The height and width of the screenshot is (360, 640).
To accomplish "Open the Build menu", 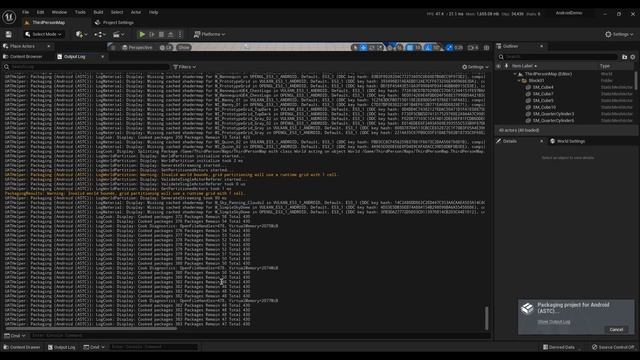I will (98, 12).
